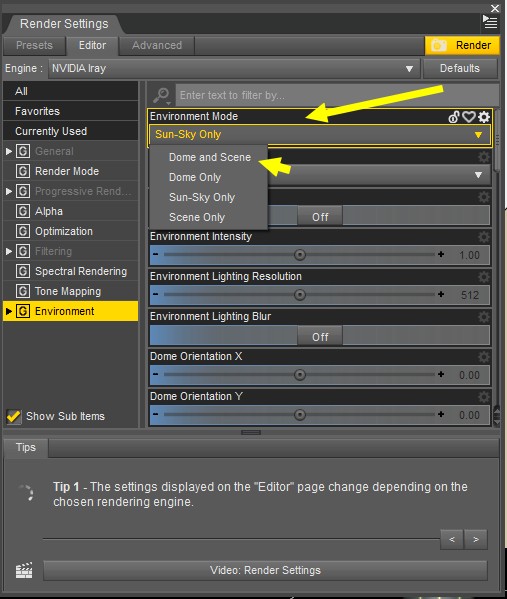Screen dimensions: 507x599
Task: Click the Defaults button
Action: [x=460, y=68]
